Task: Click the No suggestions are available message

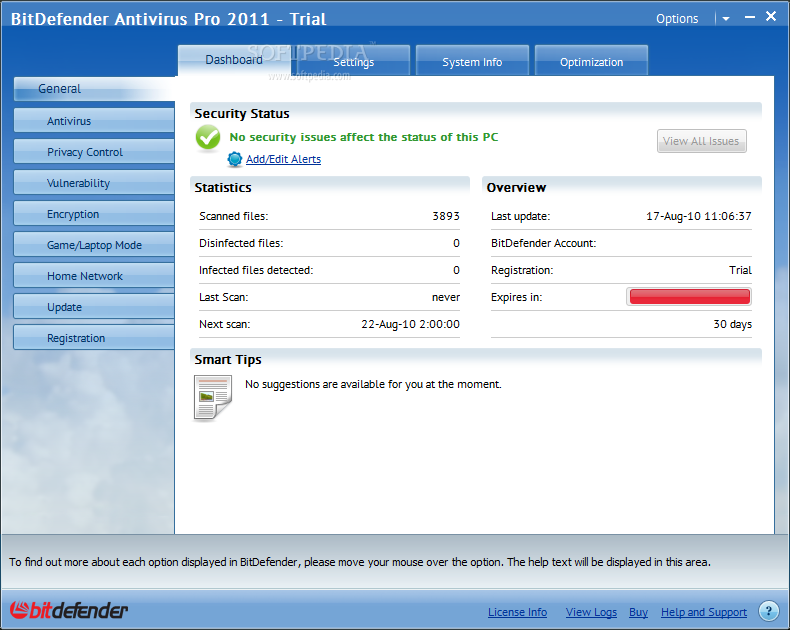Action: pyautogui.click(x=373, y=385)
